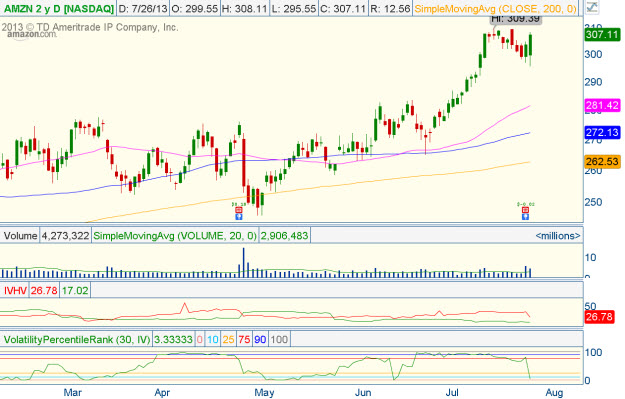This screenshot has width=625, height=399.
Task: Click the blue 272.13 moving average label
Action: pyautogui.click(x=602, y=132)
